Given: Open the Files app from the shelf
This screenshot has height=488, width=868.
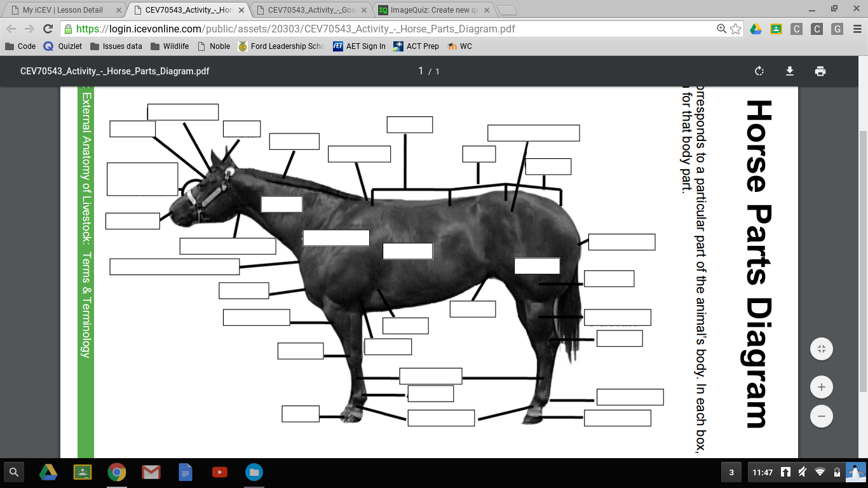Looking at the screenshot, I should tap(254, 472).
